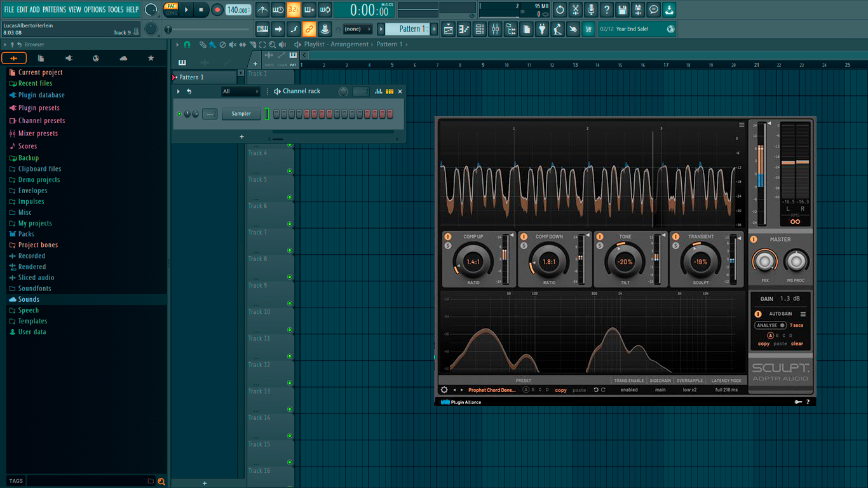Click the microphone recording icon
868x488 pixels.
click(591, 10)
